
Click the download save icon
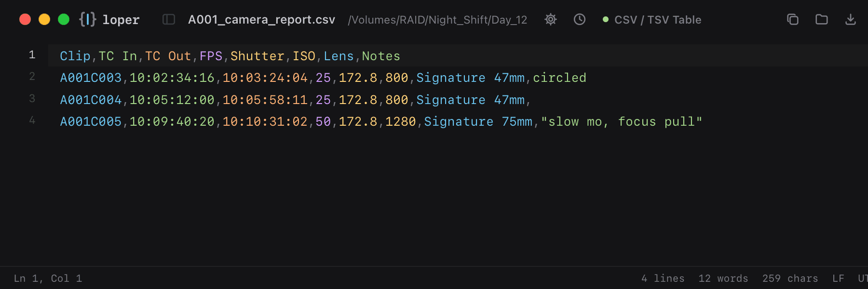click(851, 19)
